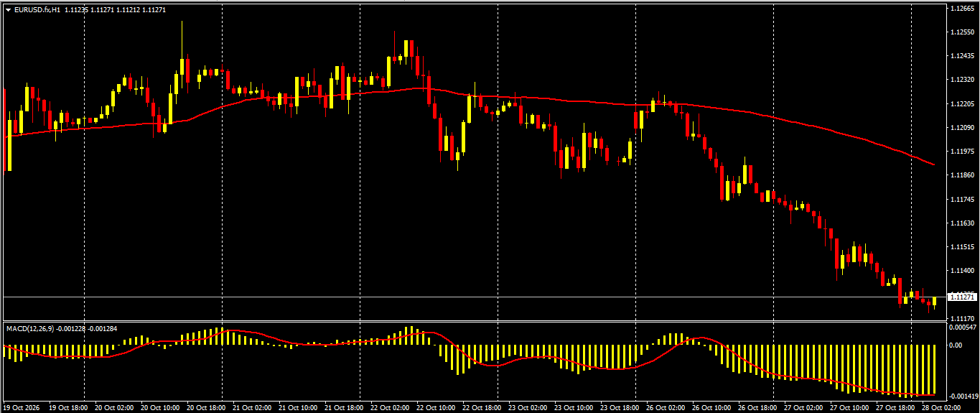The image size is (980, 413).
Task: Select the 27 Oct 18:00 time axis label
Action: [895, 407]
